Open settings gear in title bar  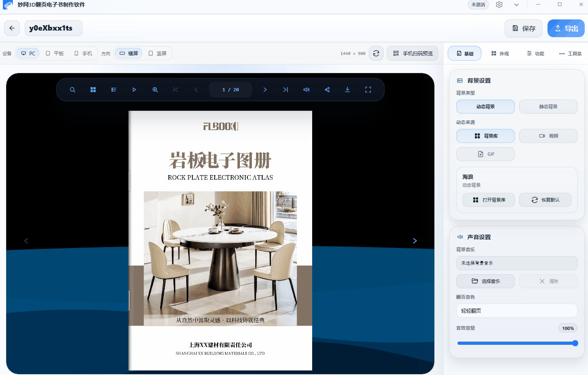(x=499, y=5)
